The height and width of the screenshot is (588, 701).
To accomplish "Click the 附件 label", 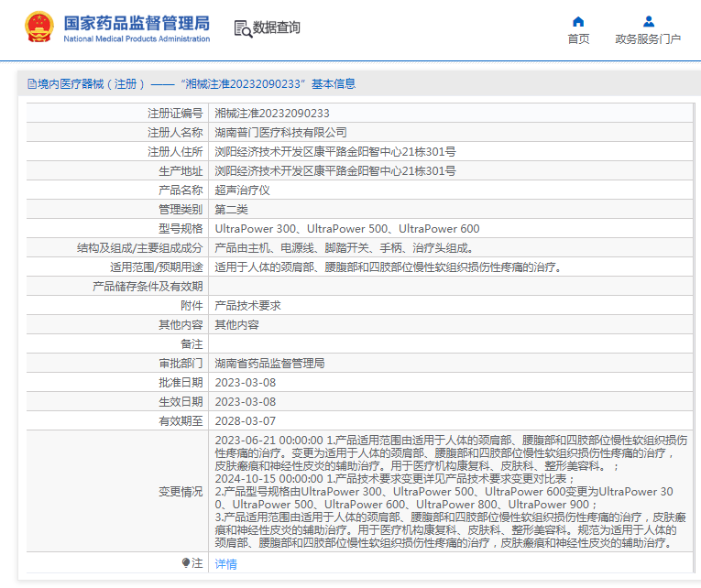I will (192, 306).
